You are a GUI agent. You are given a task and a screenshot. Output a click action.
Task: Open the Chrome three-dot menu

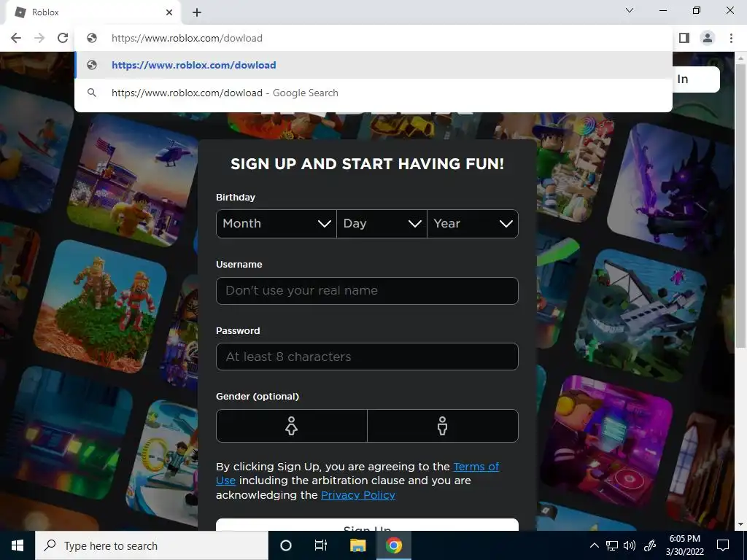[x=731, y=38]
